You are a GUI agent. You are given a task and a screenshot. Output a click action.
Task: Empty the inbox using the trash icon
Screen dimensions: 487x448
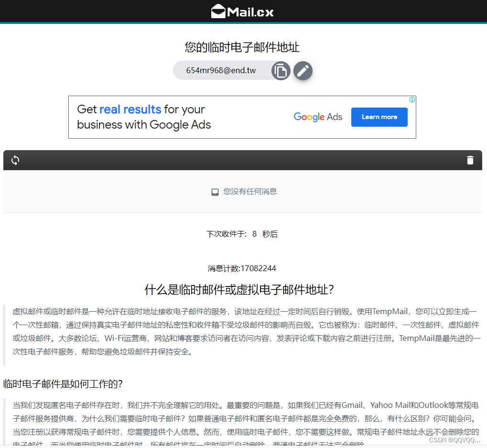(x=470, y=160)
